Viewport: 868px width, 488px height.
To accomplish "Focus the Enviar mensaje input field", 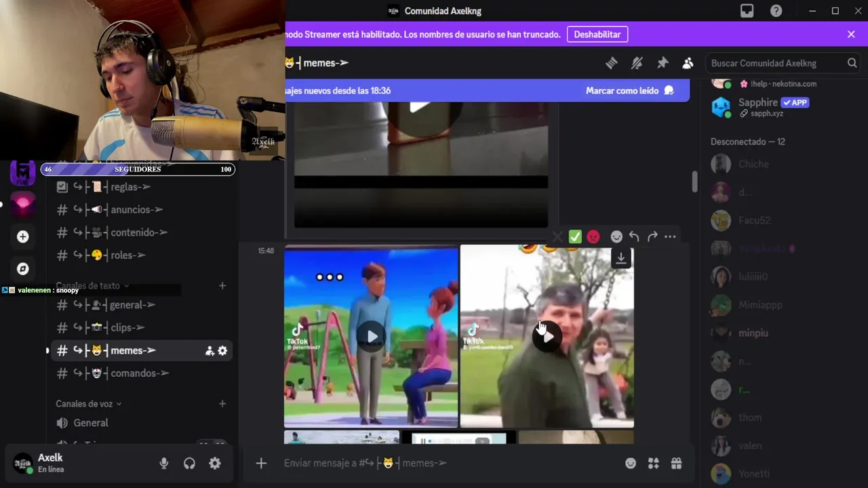I will coord(449,463).
